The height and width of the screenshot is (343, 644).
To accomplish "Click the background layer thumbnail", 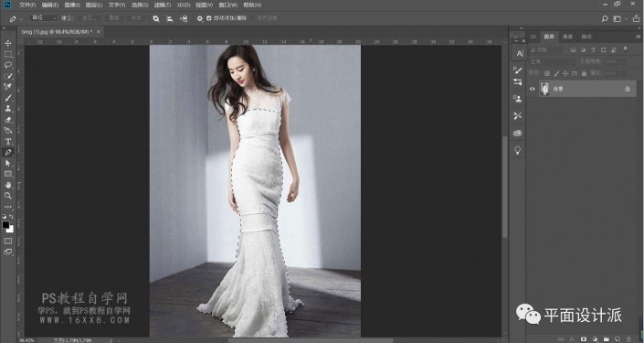I will point(545,89).
